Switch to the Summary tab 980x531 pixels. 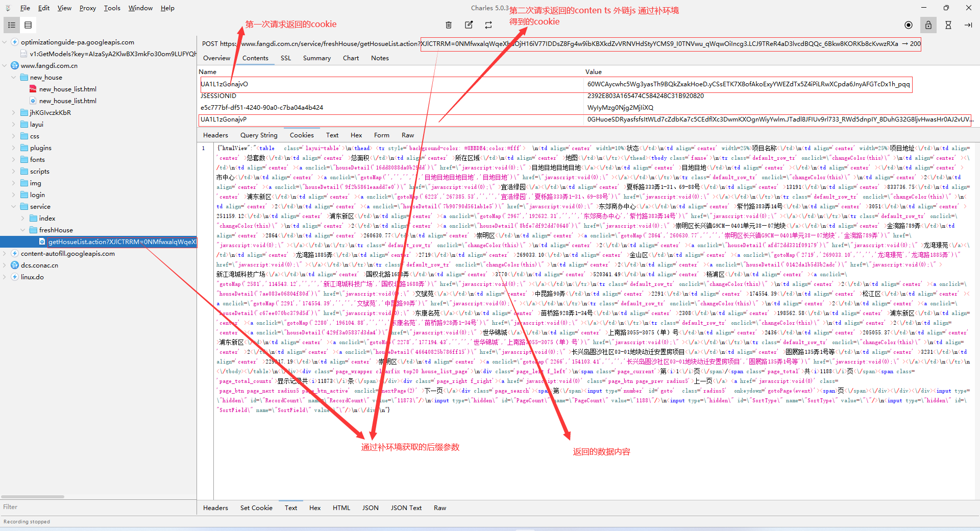coord(316,58)
